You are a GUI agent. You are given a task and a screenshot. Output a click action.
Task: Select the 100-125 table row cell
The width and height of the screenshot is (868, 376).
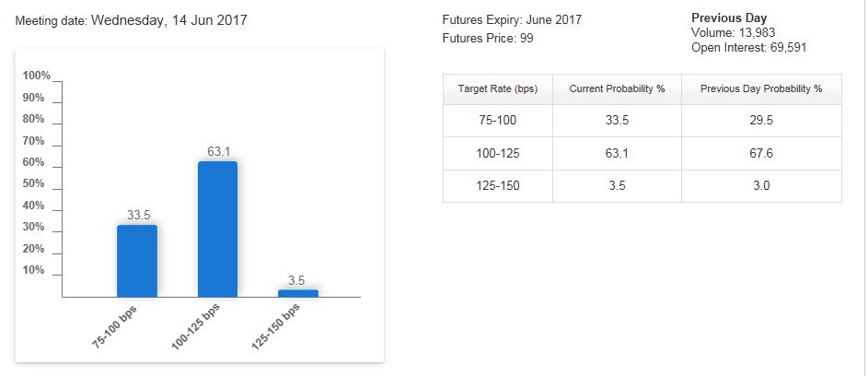[498, 153]
